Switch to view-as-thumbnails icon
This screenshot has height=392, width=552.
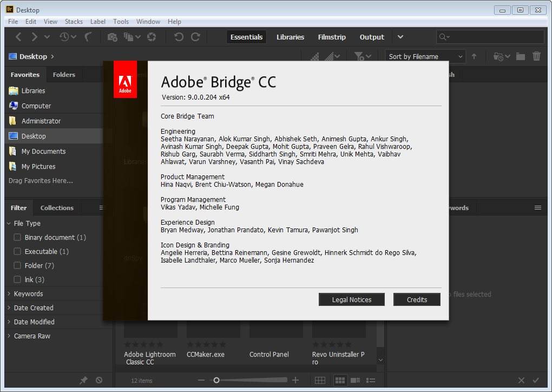click(340, 381)
